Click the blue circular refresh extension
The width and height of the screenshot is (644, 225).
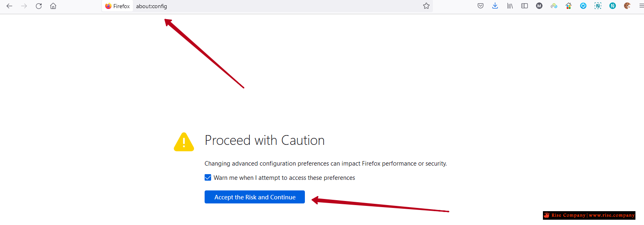pyautogui.click(x=583, y=6)
